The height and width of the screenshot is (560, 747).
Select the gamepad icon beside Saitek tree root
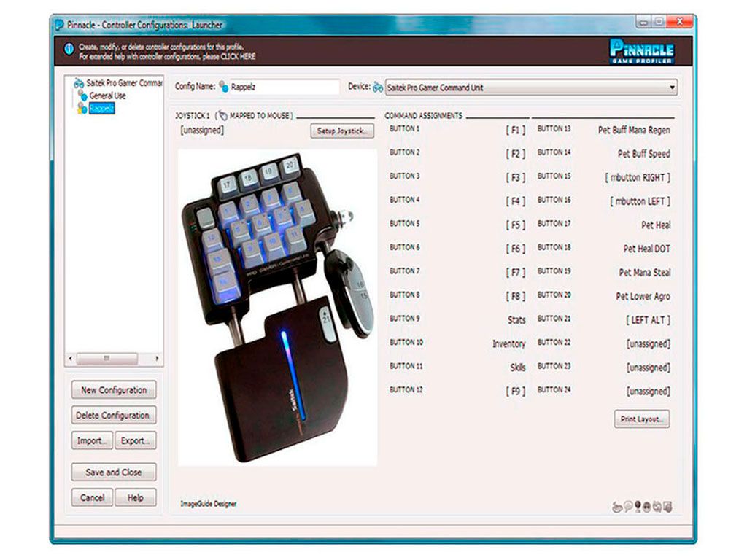tap(78, 83)
